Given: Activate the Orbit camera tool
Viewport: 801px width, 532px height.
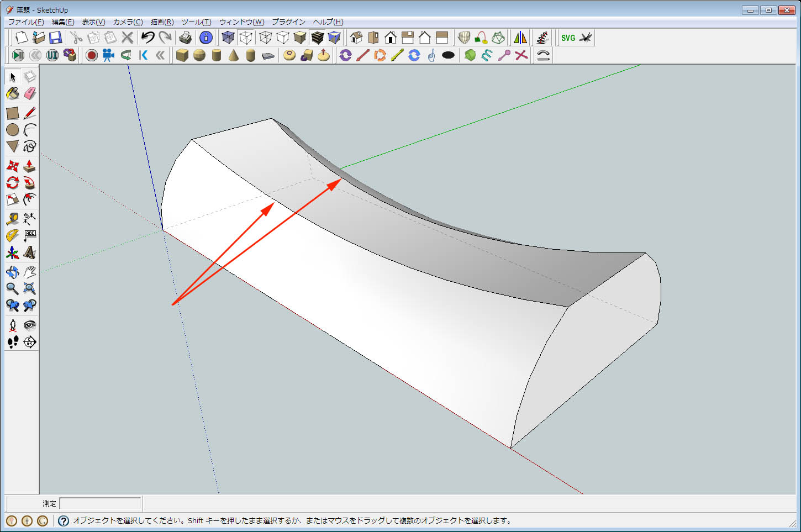Looking at the screenshot, I should [13, 272].
